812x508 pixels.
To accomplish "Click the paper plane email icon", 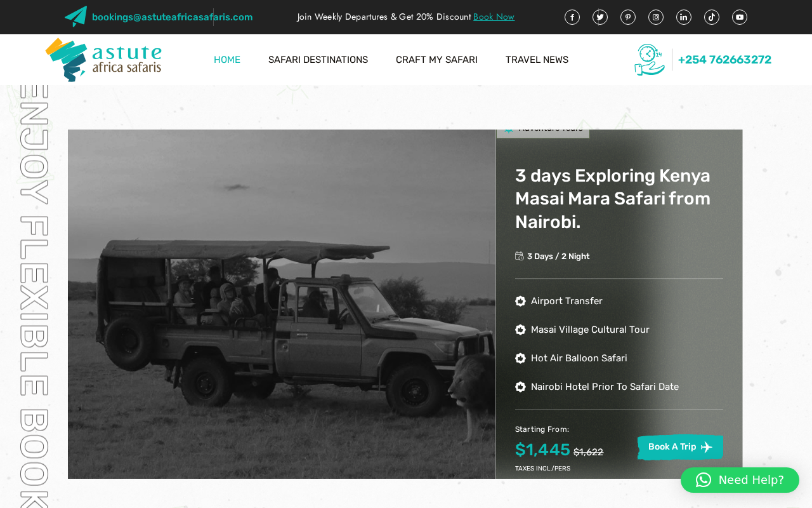I will pos(75,17).
